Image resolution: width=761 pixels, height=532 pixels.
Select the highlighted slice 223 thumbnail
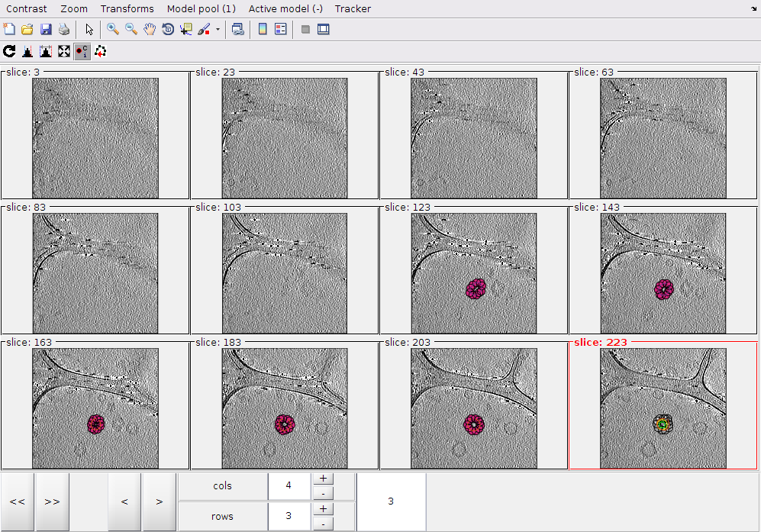[663, 408]
